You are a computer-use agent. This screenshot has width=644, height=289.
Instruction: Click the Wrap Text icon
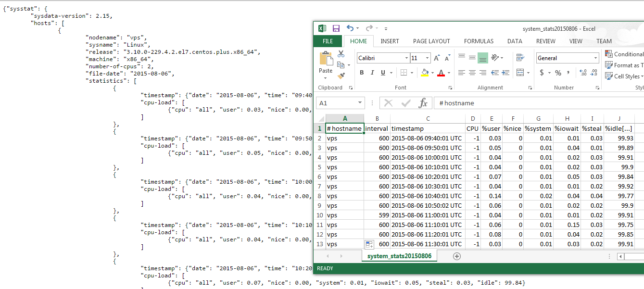(x=520, y=58)
